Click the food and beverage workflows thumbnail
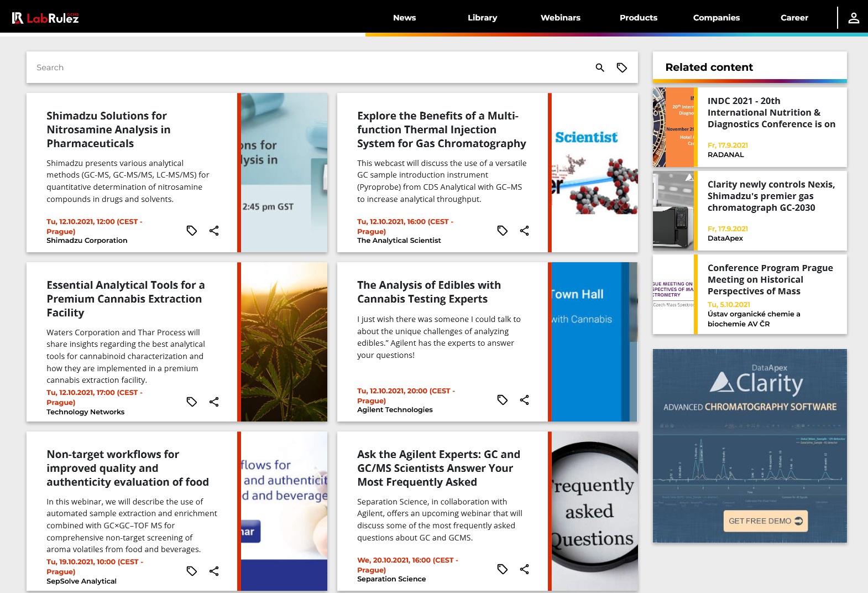The image size is (868, 593). (284, 511)
